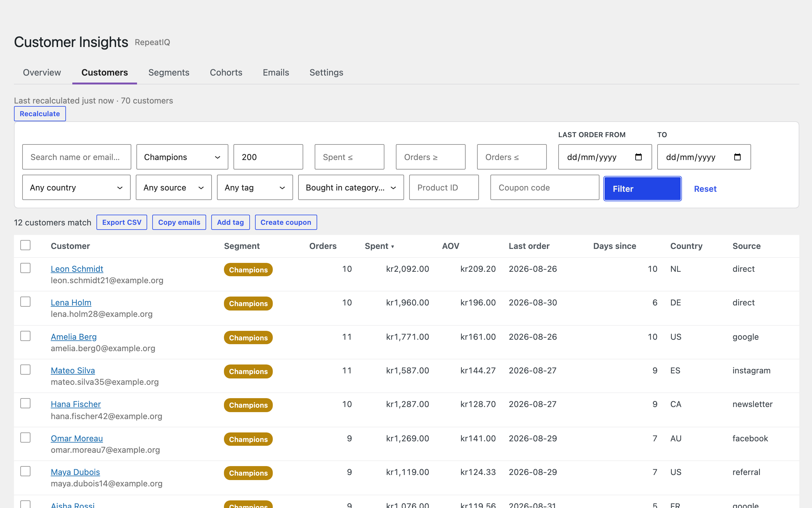Click the Champions badge in Leon Schmidt's row
The image size is (812, 508).
coord(248,270)
